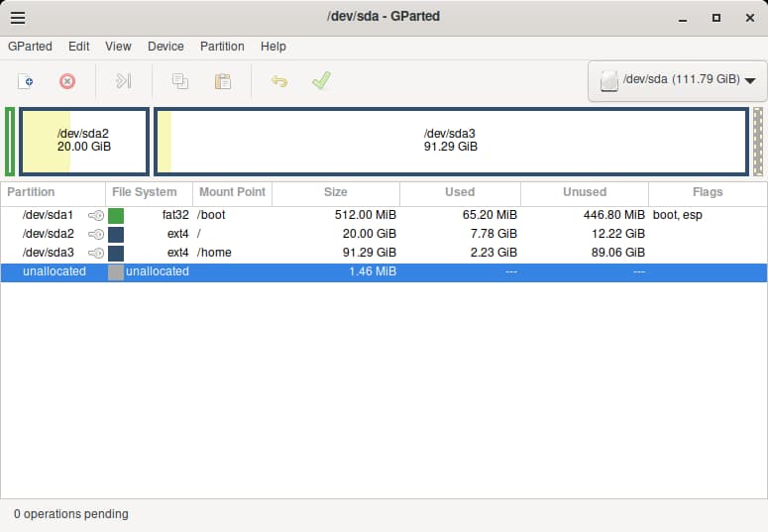768x532 pixels.
Task: Select the green sda1 sliver in disk graphic
Action: click(10, 141)
